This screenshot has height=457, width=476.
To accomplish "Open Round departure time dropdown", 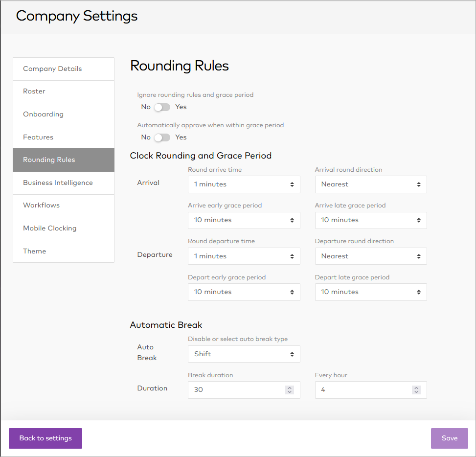I will [244, 256].
